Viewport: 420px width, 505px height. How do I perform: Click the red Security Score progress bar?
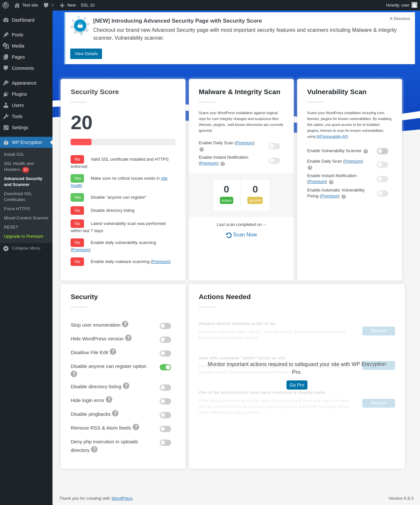(81, 142)
